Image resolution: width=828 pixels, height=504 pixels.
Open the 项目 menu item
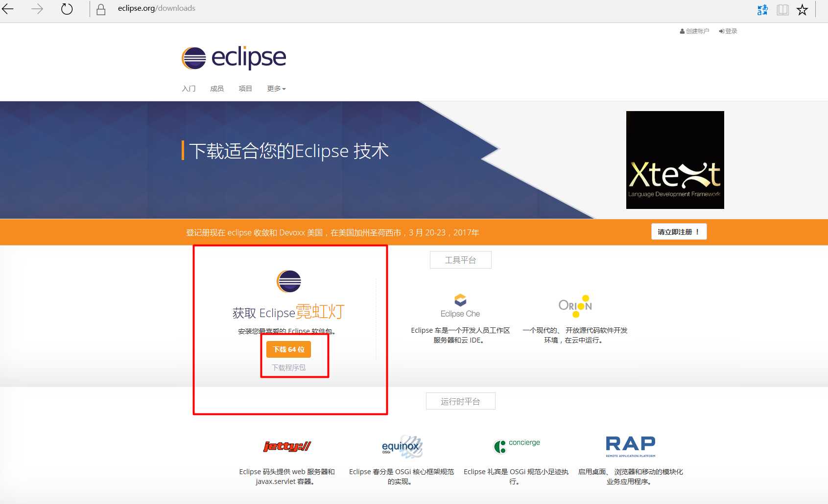[x=245, y=89]
